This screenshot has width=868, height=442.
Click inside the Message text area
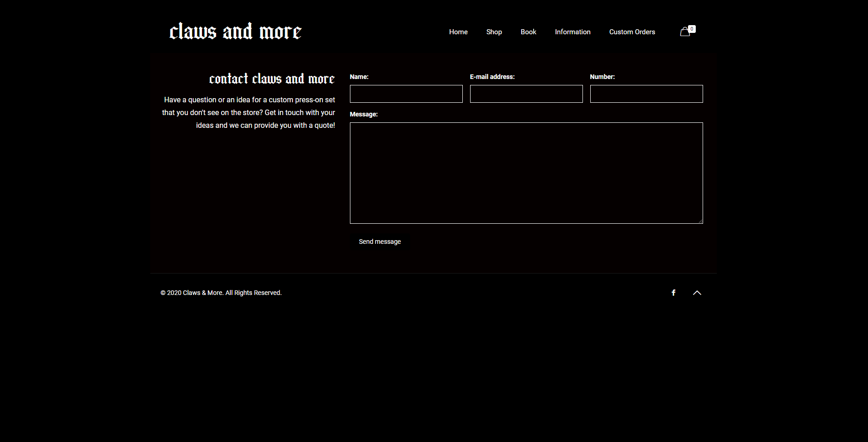pyautogui.click(x=526, y=173)
